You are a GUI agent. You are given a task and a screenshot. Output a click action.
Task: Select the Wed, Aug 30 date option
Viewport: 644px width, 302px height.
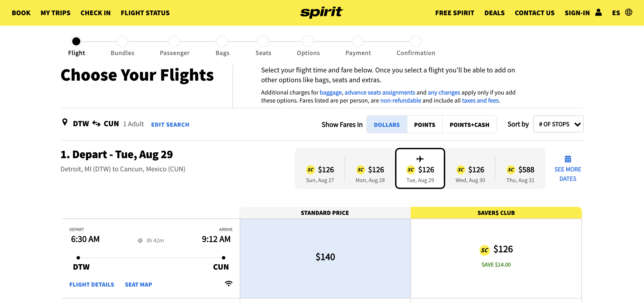coord(470,174)
